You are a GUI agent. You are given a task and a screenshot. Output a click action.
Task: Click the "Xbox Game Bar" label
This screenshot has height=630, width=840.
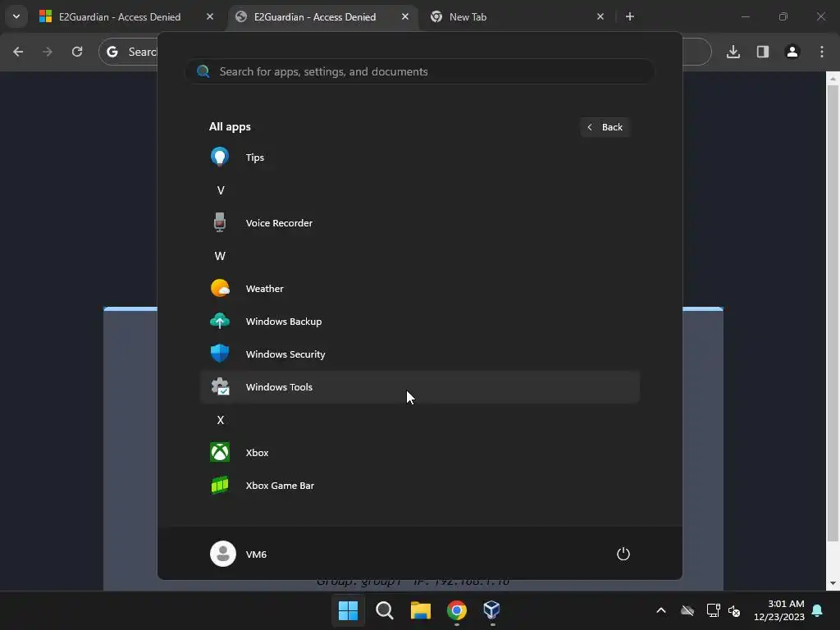(x=280, y=486)
